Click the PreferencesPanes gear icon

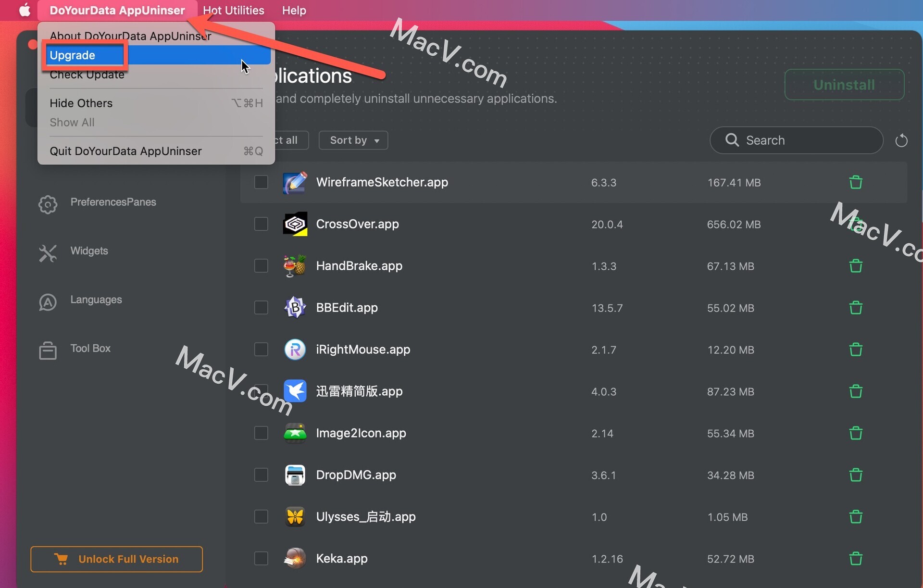[x=48, y=204]
